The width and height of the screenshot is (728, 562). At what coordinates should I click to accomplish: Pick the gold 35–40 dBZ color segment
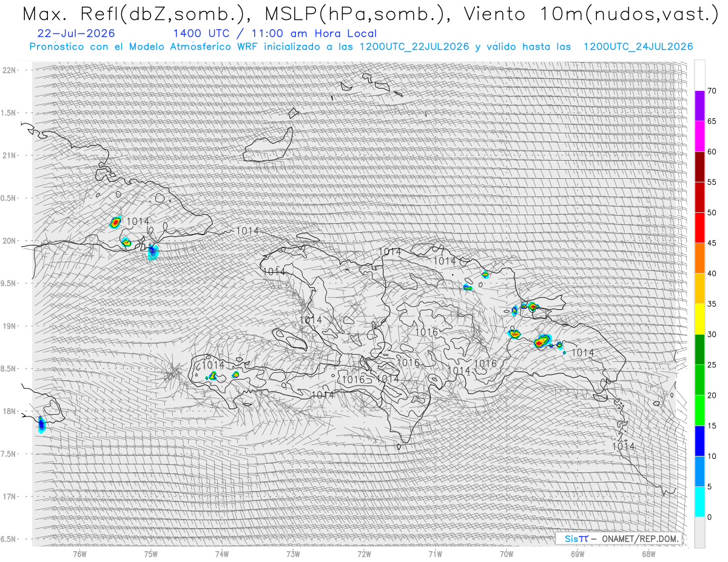point(699,289)
